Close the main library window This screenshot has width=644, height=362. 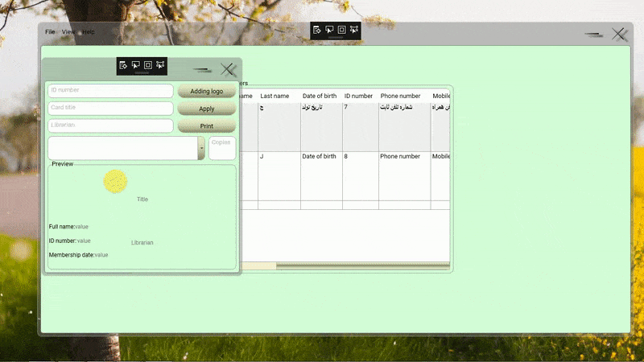[618, 34]
